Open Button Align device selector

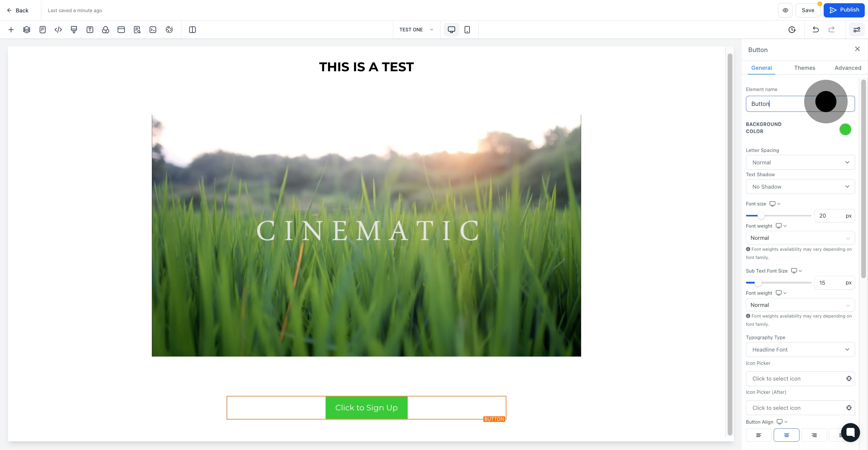click(x=782, y=422)
